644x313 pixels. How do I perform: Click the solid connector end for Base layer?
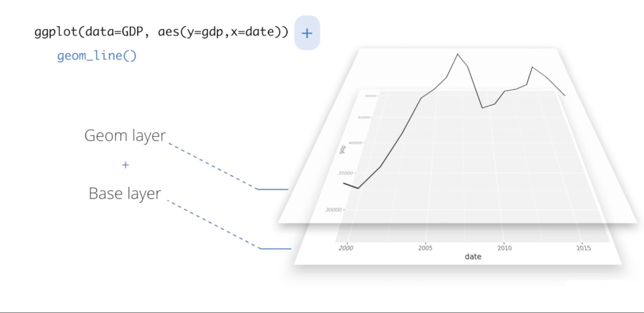coord(276,249)
